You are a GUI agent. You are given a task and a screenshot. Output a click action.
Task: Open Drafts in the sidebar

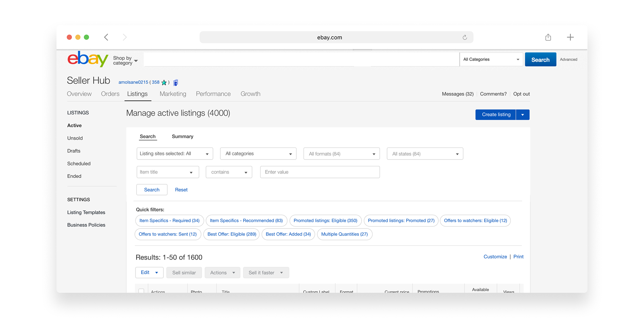[74, 151]
